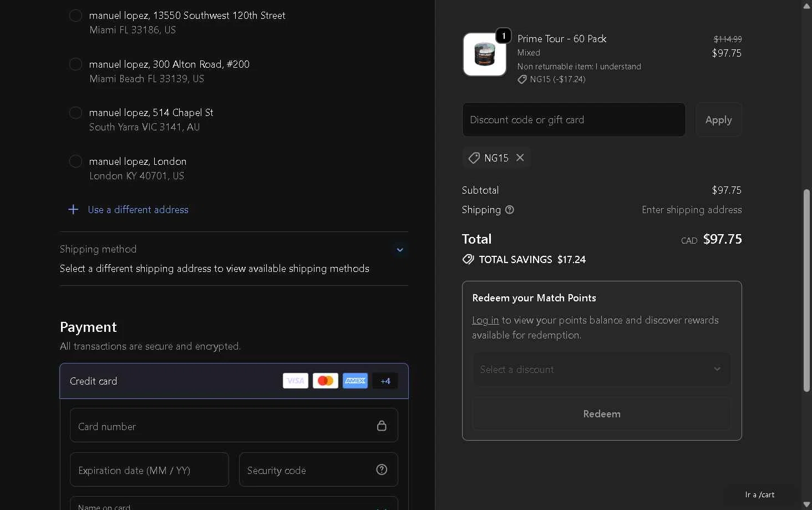
Task: Click the scrollbar up arrow
Action: click(806, 6)
